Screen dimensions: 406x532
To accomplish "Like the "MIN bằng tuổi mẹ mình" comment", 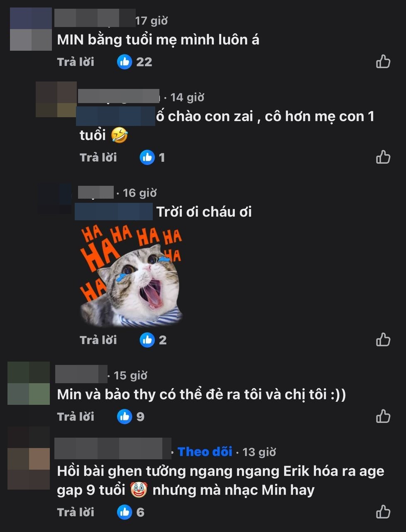I will click(x=383, y=62).
